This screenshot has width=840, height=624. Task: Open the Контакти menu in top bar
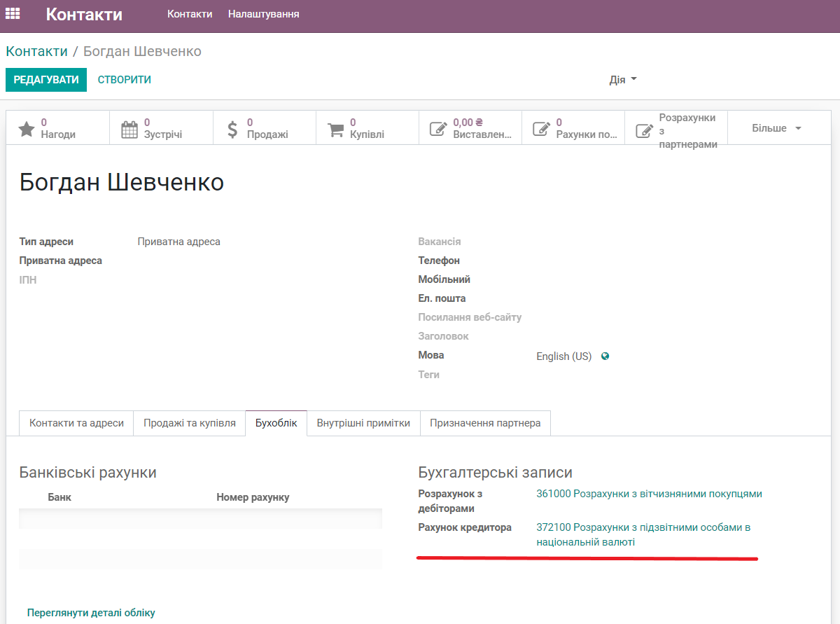190,13
